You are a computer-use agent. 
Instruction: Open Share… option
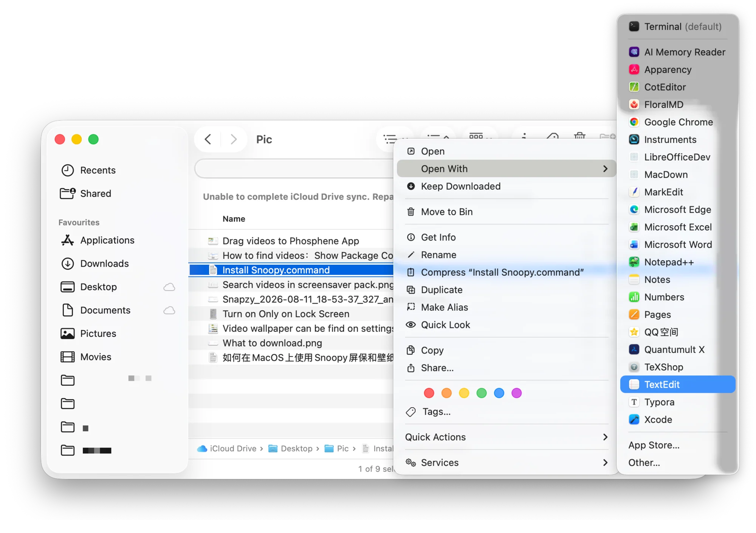pos(507,368)
